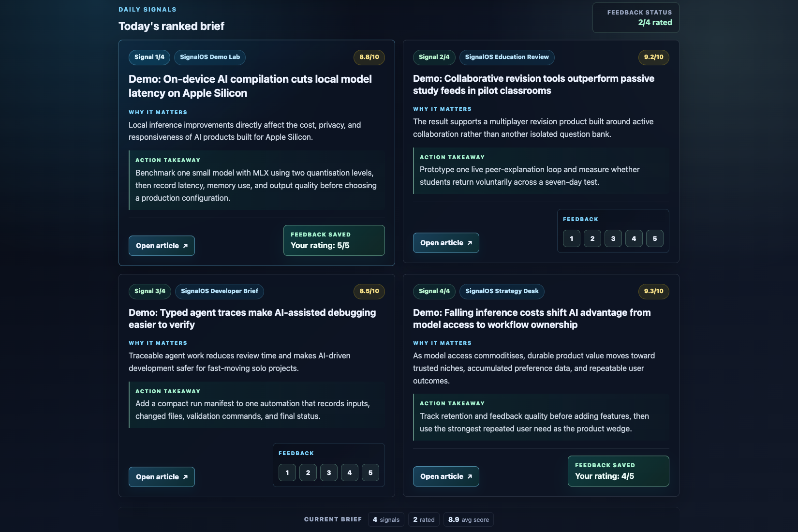798x532 pixels.
Task: Open article for Signal 4/4 Strategy Desk
Action: pyautogui.click(x=446, y=476)
